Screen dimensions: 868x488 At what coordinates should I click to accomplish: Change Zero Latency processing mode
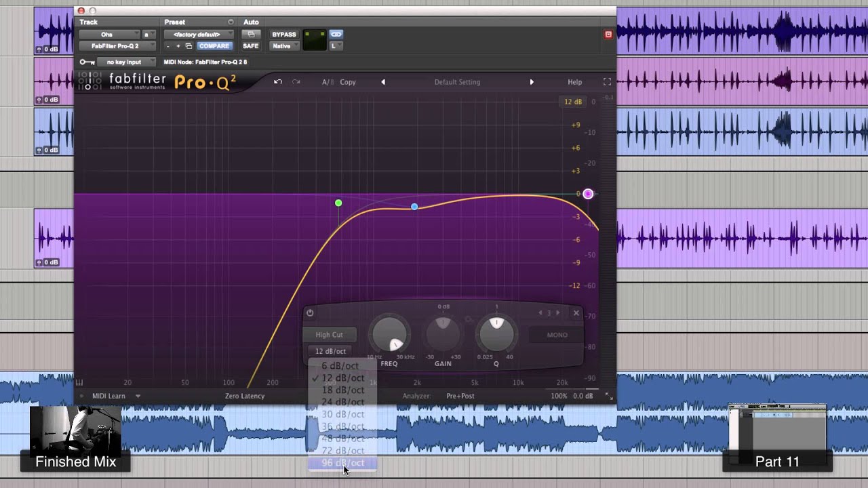click(245, 396)
